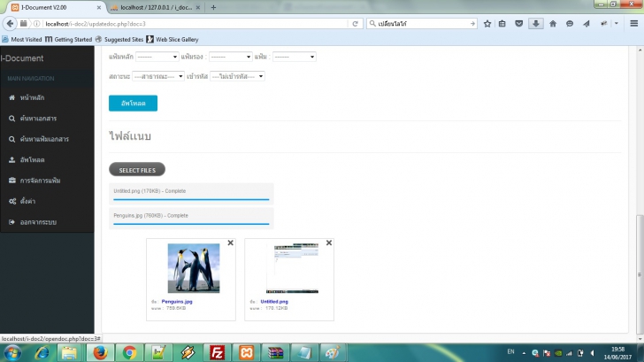Open Getting Started bookmark
The height and width of the screenshot is (362, 644).
69,40
